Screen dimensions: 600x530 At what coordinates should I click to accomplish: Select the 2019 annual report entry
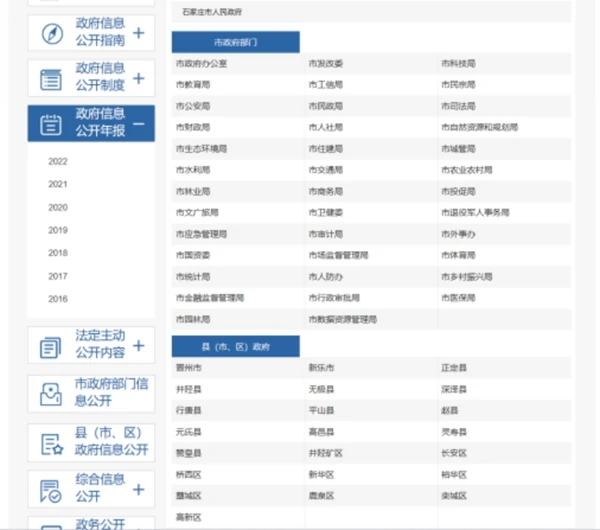tap(58, 230)
